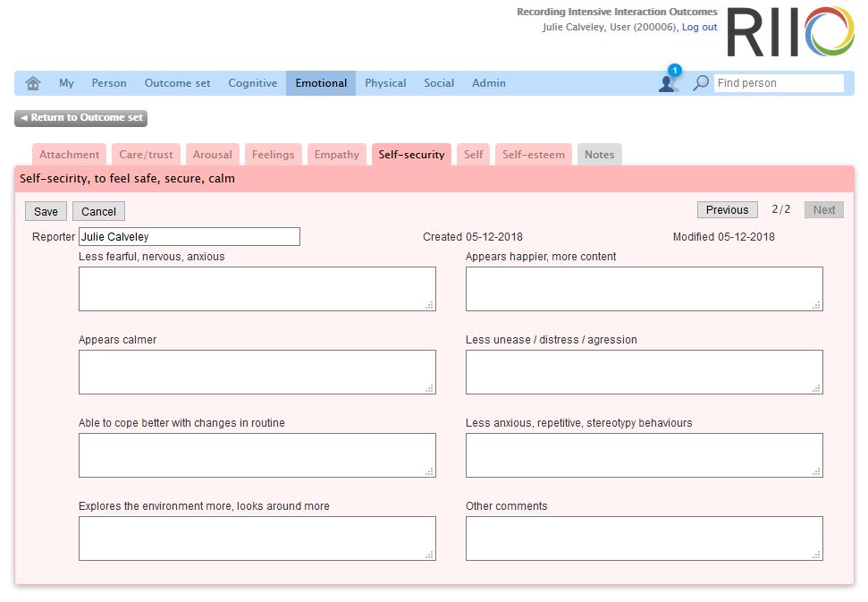Click the 'Recording Intensive Interaction Outcomes' title
Viewport: 868px width, 602px height.
[617, 12]
